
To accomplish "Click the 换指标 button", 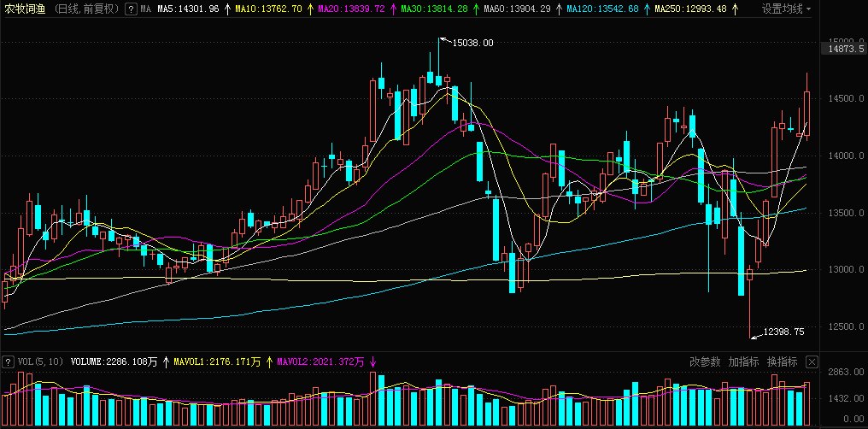I will (783, 362).
